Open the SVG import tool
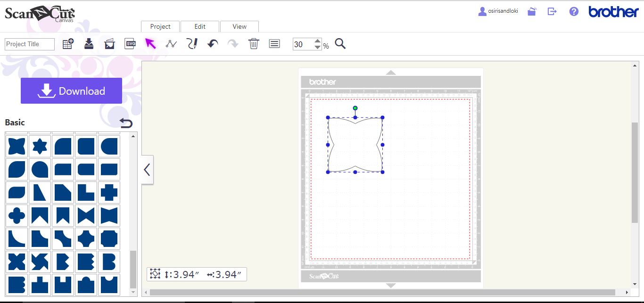This screenshot has height=303, width=644. [x=130, y=43]
